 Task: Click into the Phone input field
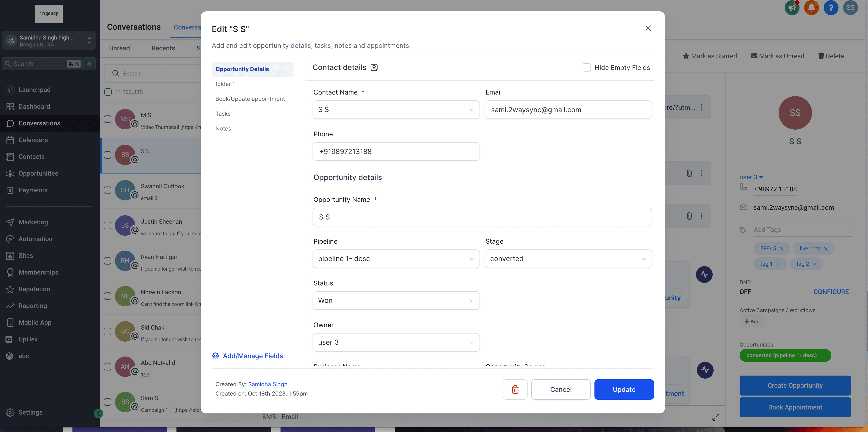396,151
